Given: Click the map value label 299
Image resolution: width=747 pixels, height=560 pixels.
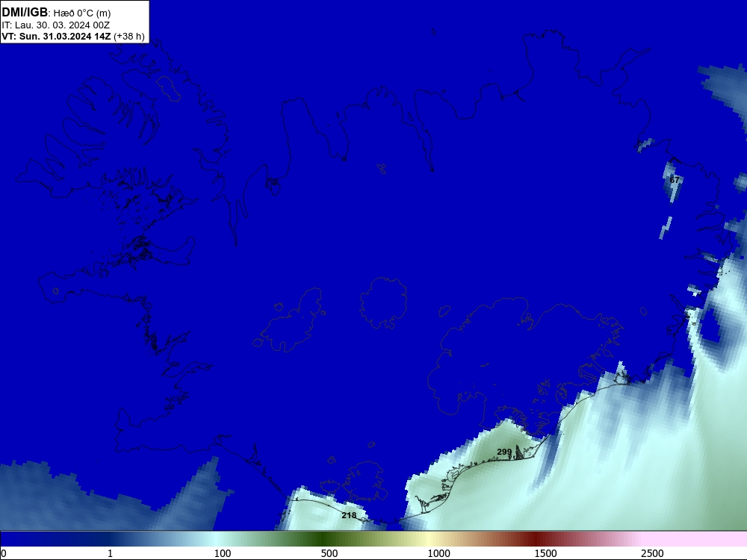Looking at the screenshot, I should tap(504, 452).
